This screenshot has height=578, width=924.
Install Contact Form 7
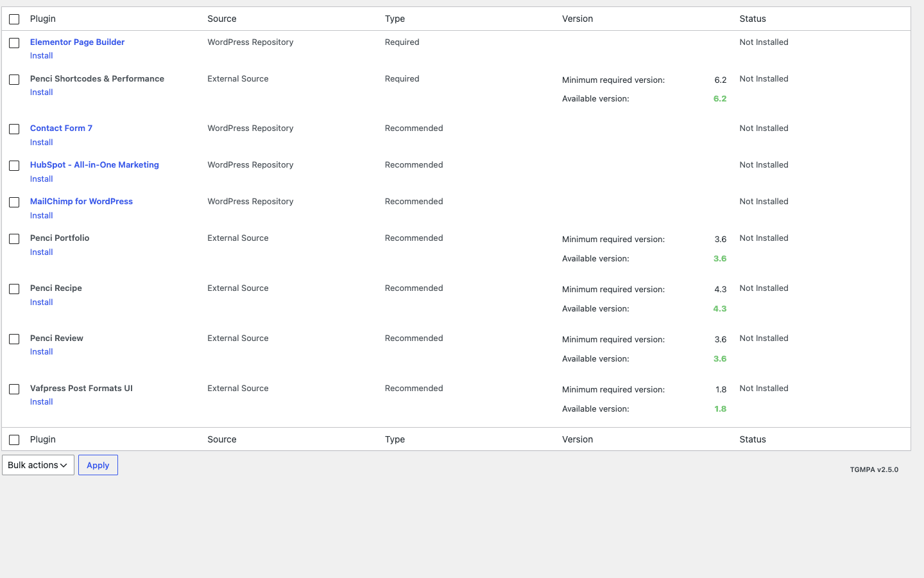(41, 143)
